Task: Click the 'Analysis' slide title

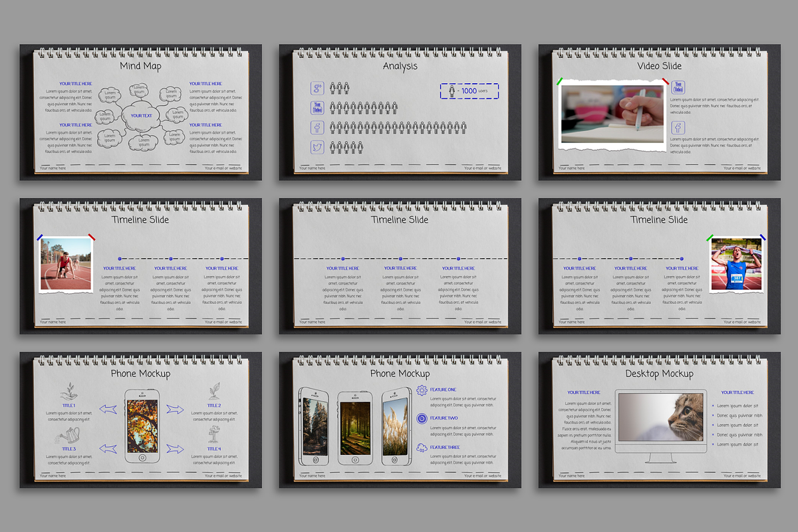Action: tap(400, 66)
